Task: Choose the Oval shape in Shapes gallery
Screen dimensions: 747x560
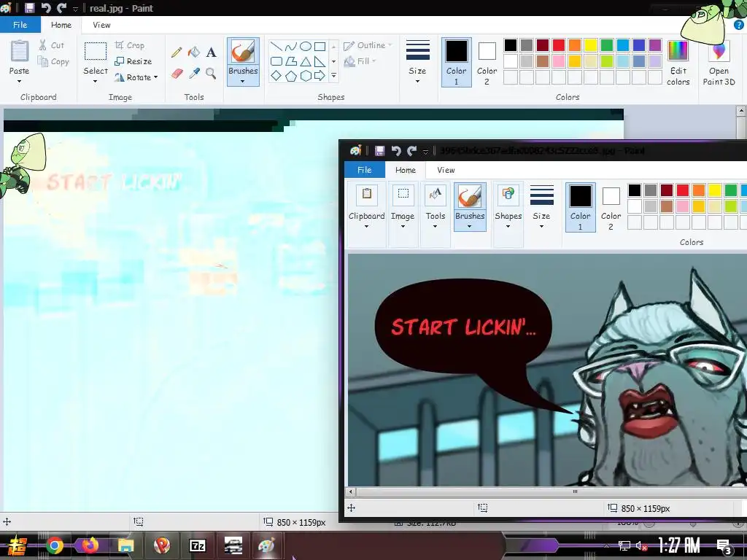Action: 306,46
